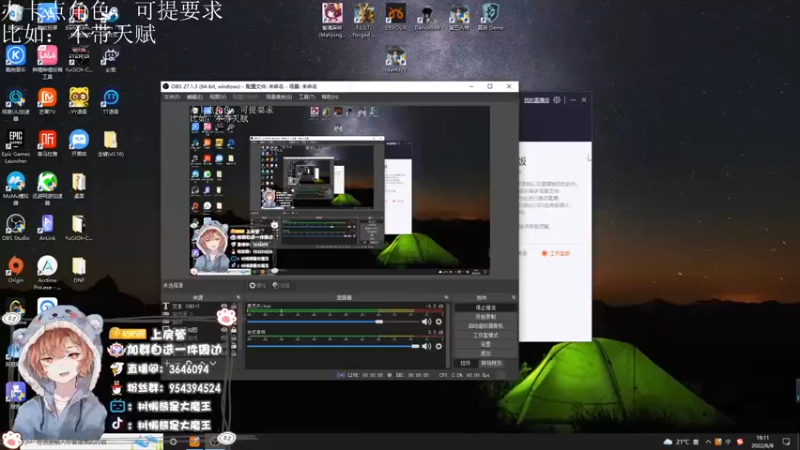
Task: Toggle lock for Text (GDI+) source
Action: point(234,307)
